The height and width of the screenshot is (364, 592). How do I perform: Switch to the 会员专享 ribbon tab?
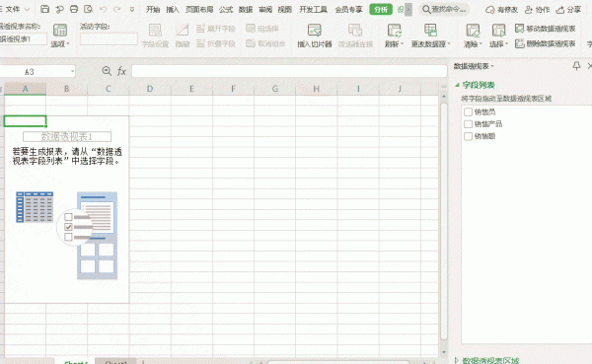point(348,10)
